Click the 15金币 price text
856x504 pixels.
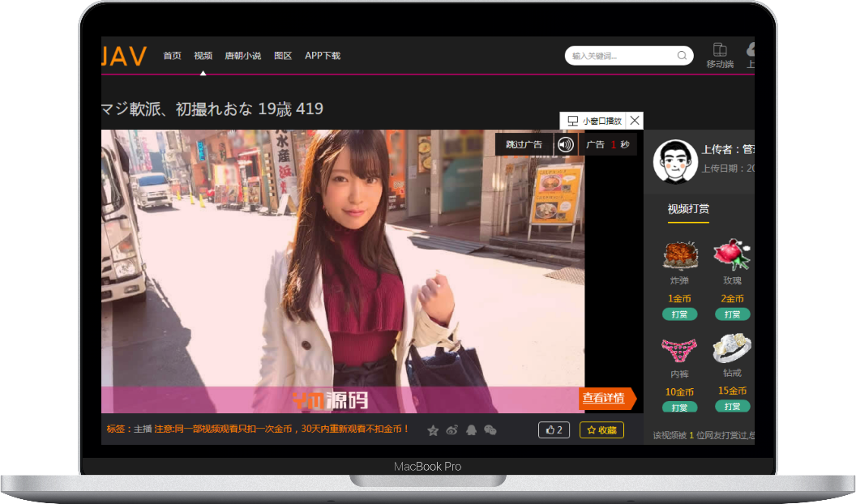point(732,391)
